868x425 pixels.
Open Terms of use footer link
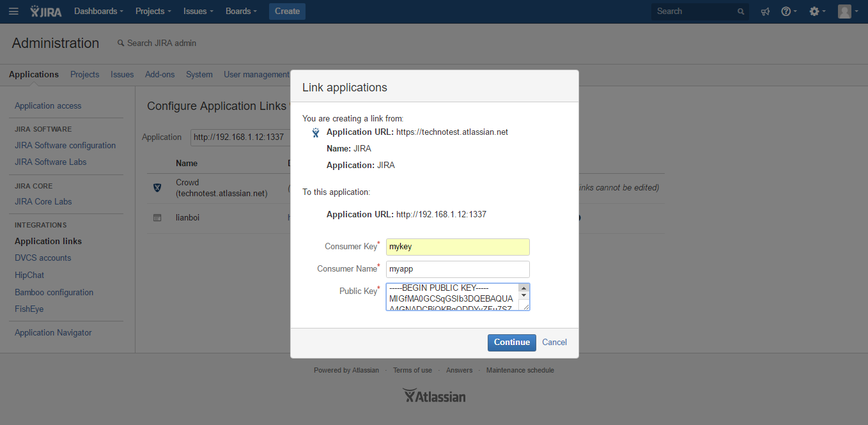[412, 371]
